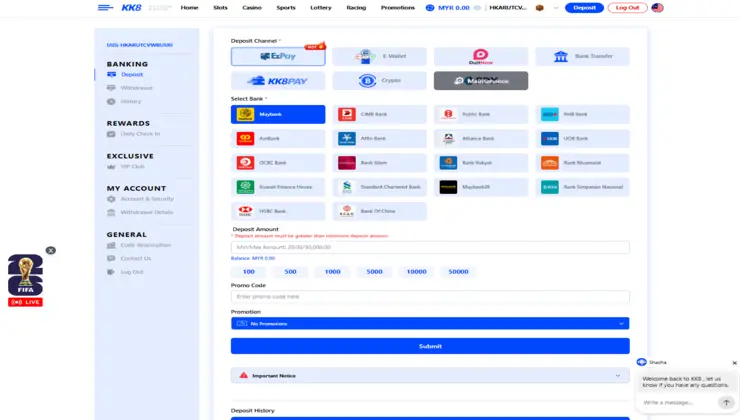Pick the 5000 quick amount chip
The width and height of the screenshot is (740, 420).
[x=374, y=272]
